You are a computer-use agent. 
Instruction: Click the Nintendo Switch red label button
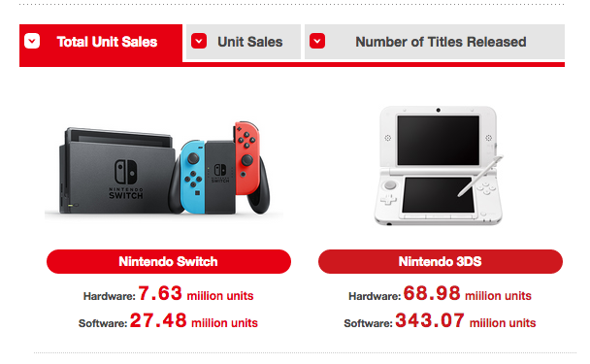169,262
